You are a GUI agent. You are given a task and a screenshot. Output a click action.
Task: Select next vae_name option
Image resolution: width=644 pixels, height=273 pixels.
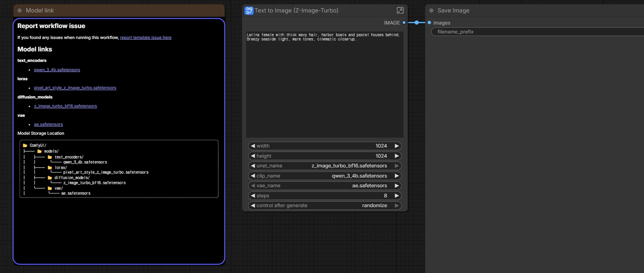(x=397, y=185)
